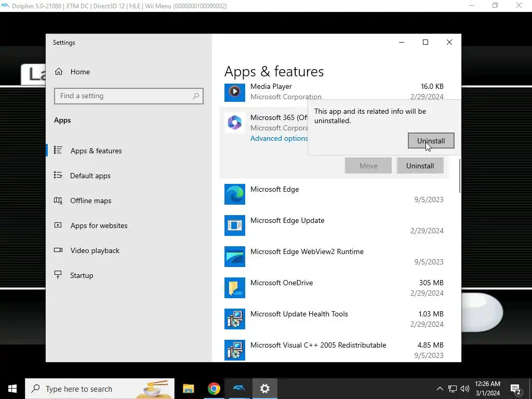Select the Microsoft Edge list entry
Viewport: 532px width, 399px height.
click(x=334, y=194)
